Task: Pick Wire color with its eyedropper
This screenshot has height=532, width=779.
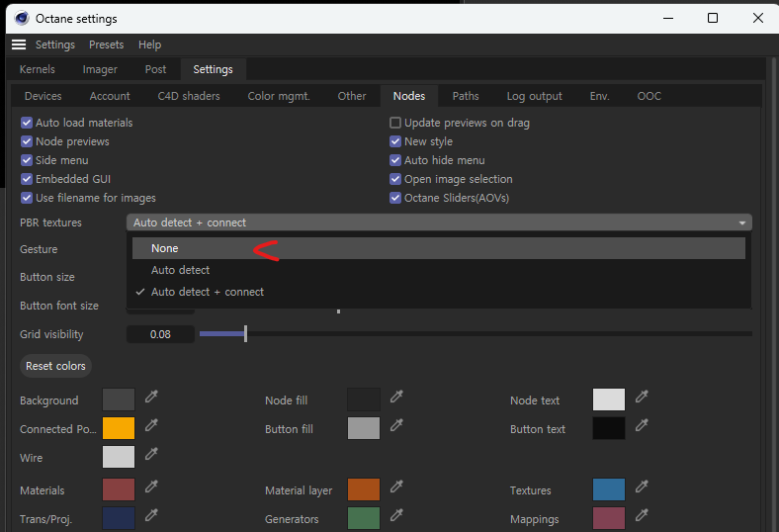Action: (151, 454)
